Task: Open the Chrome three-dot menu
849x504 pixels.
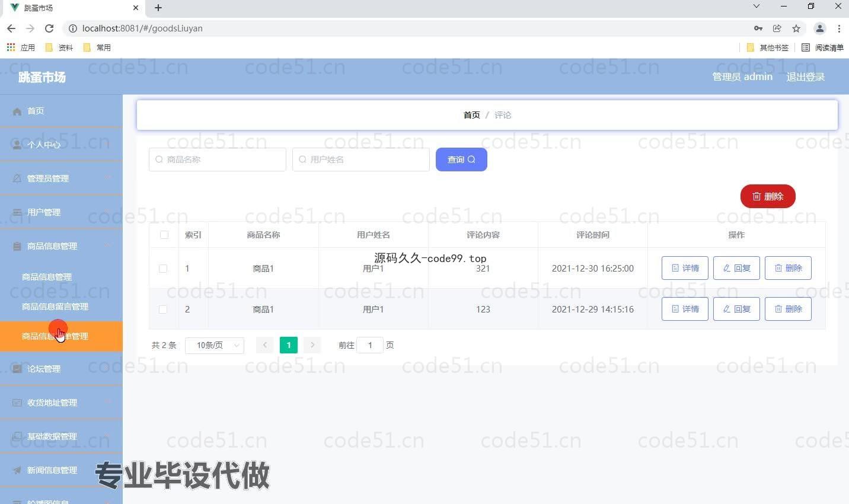Action: point(839,28)
